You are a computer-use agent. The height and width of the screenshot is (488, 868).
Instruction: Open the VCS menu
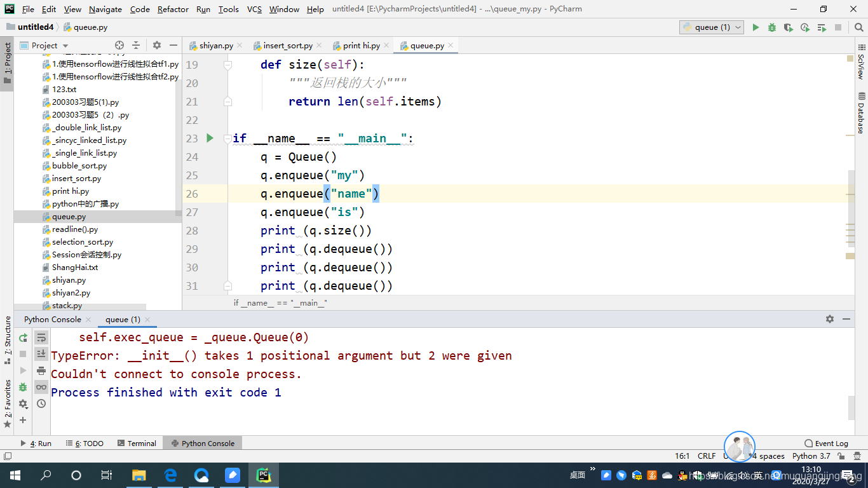point(254,9)
